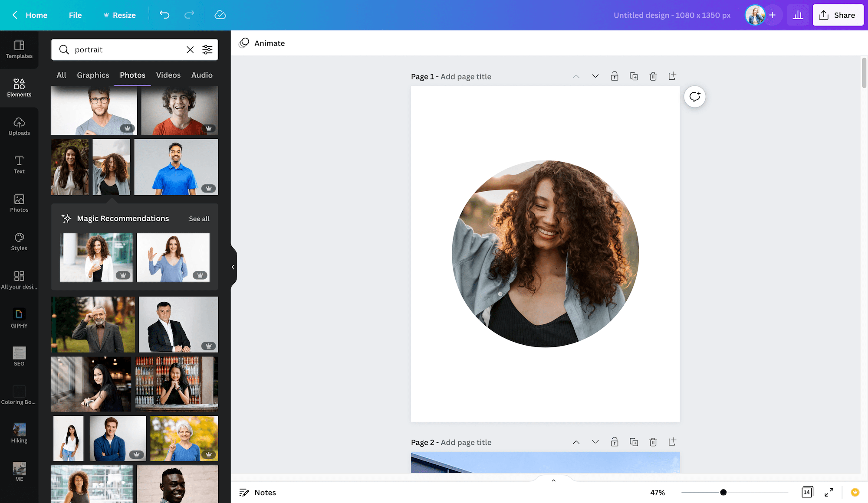Open search filter options icon
868x503 pixels.
(207, 49)
